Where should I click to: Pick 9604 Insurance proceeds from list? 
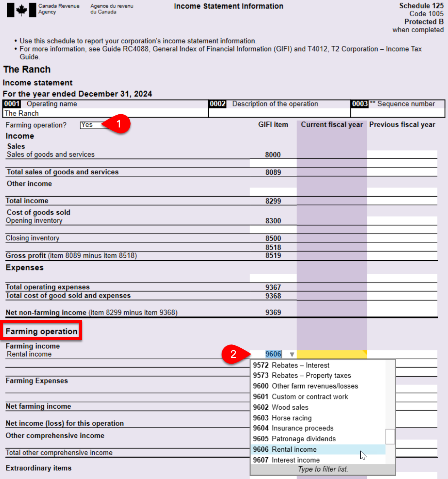pos(318,428)
